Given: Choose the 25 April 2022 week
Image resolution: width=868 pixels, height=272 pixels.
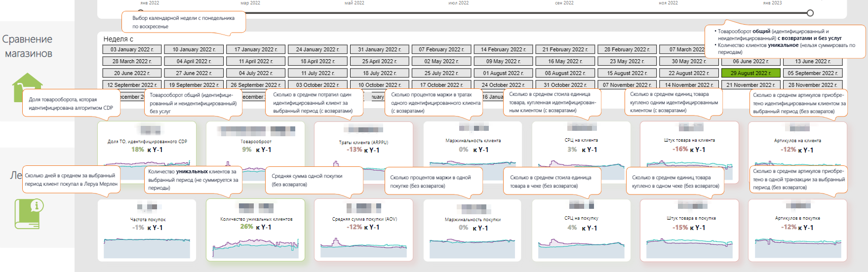Looking at the screenshot, I should tap(380, 61).
